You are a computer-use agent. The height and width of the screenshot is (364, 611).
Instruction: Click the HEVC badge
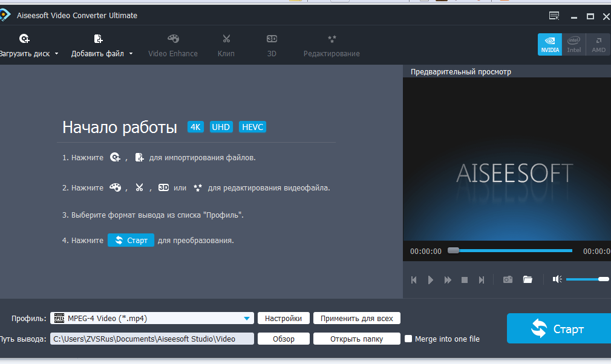pyautogui.click(x=252, y=127)
